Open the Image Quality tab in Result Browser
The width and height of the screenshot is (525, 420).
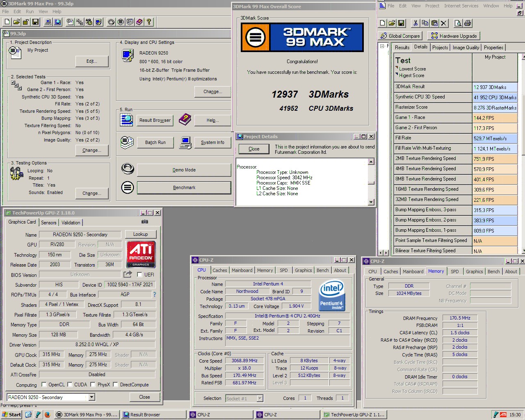[466, 48]
